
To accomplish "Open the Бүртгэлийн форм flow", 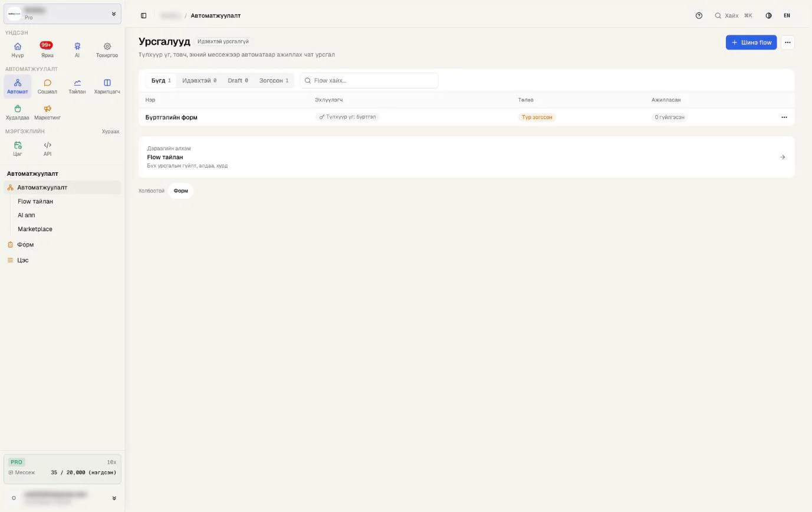I will [172, 117].
